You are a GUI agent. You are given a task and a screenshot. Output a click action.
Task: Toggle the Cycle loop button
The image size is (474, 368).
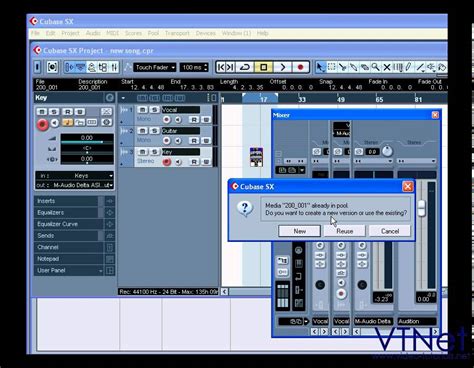coord(245,67)
